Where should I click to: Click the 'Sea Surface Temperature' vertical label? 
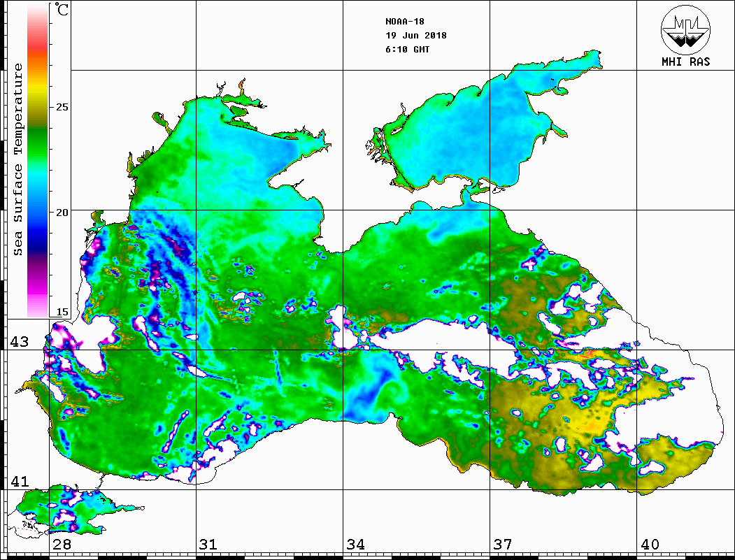(x=18, y=159)
